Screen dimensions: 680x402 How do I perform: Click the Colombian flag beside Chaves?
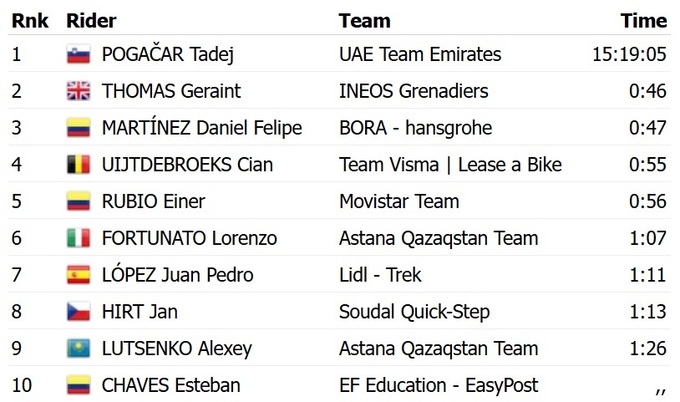point(78,385)
